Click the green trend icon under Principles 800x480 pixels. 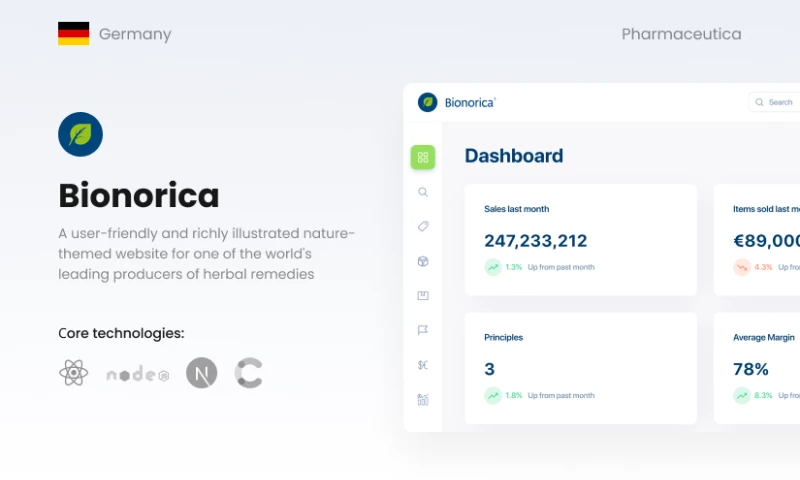(493, 395)
